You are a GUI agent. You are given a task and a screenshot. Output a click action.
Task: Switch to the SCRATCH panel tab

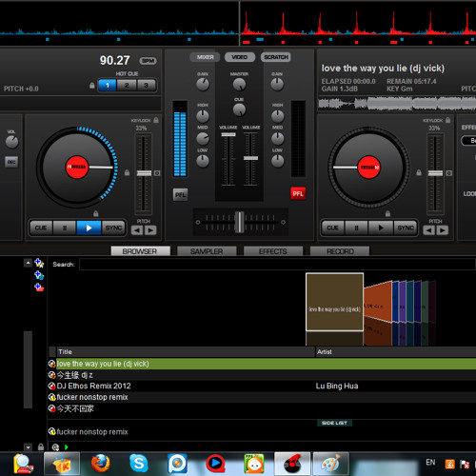pos(276,57)
